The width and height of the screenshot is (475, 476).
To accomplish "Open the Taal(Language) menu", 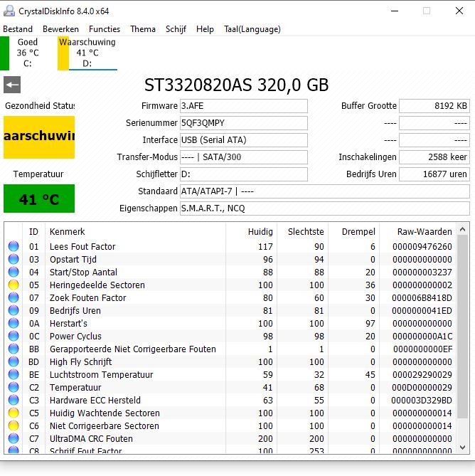I will coord(252,29).
